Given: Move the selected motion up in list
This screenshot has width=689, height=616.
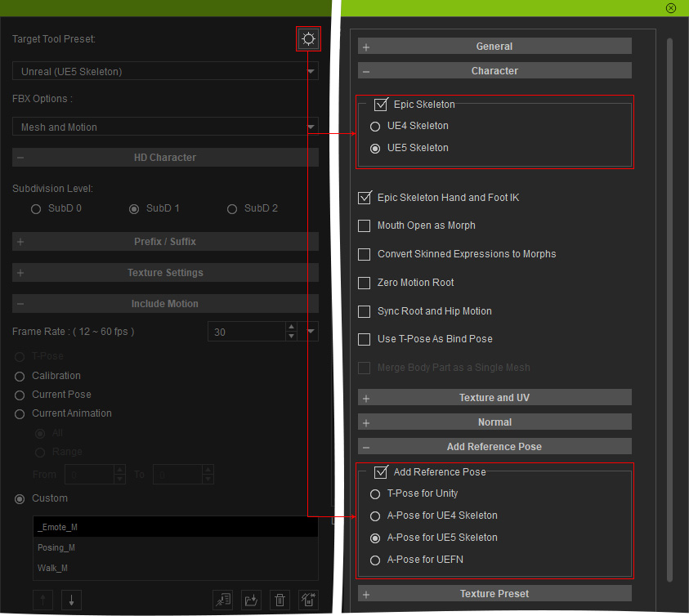Looking at the screenshot, I should coord(43,600).
